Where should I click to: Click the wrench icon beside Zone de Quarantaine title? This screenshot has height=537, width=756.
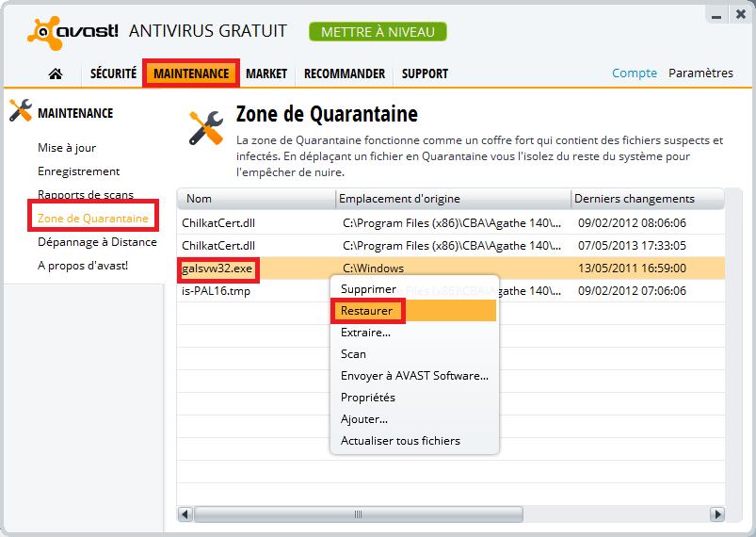click(206, 128)
